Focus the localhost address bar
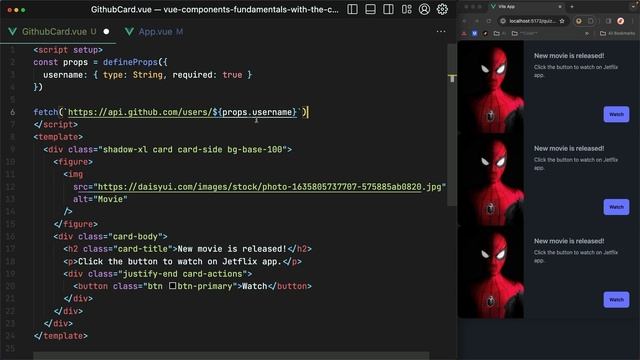Viewport: 640px width, 360px height. pyautogui.click(x=532, y=21)
